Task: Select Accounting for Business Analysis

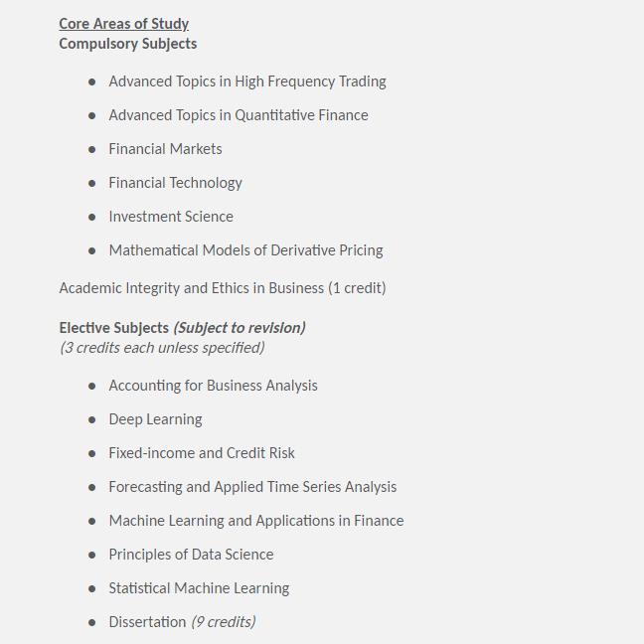Action: [213, 386]
